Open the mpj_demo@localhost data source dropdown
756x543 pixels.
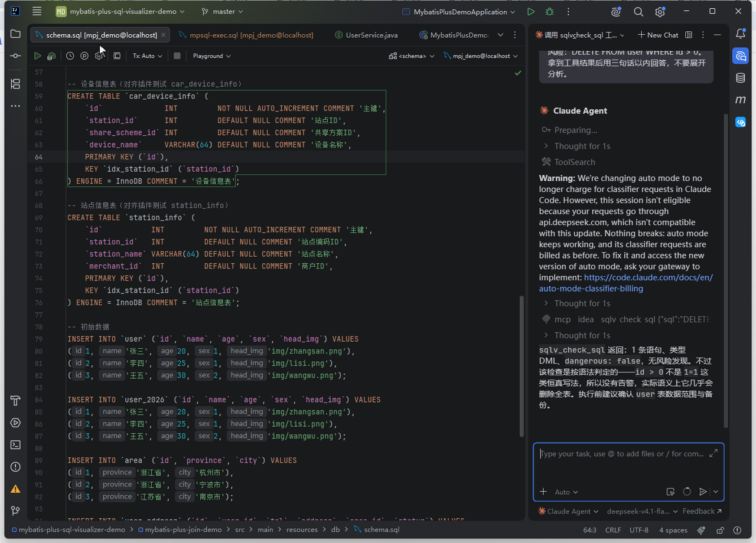481,55
